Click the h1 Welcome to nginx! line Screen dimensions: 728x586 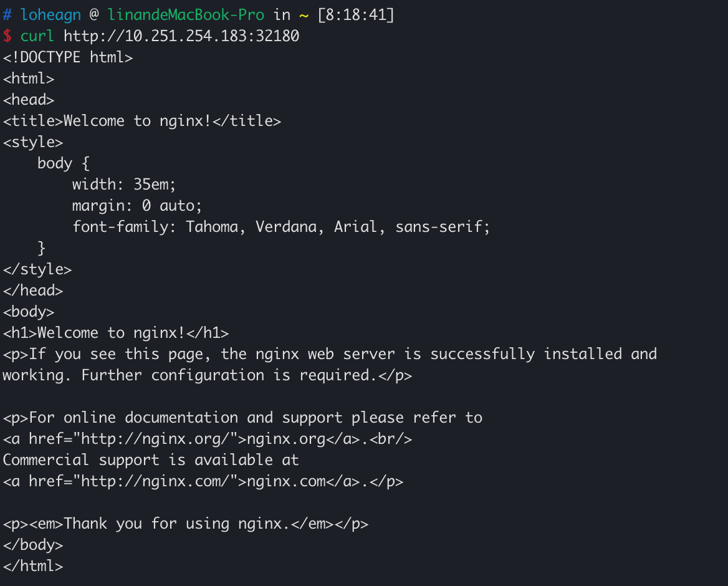(x=116, y=333)
